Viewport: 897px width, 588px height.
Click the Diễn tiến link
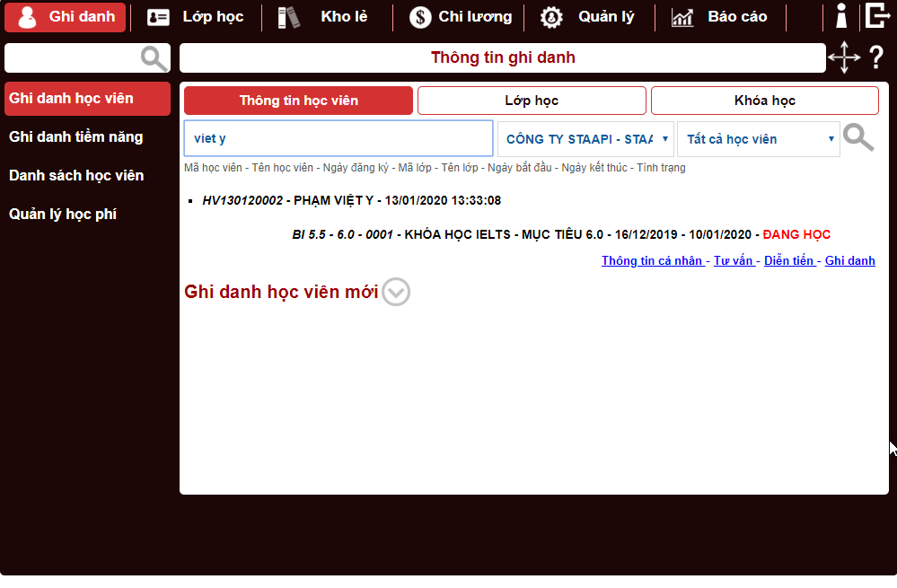789,260
